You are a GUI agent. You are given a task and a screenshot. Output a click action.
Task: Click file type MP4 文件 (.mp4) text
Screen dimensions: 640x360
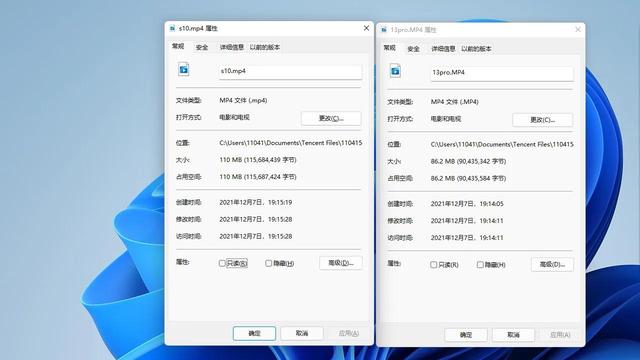243,100
